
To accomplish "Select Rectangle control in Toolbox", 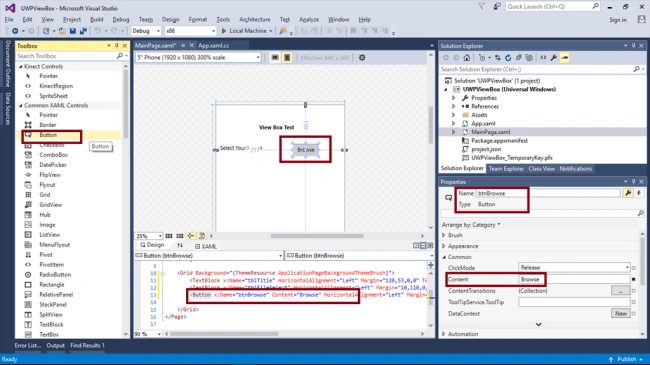I will [52, 285].
